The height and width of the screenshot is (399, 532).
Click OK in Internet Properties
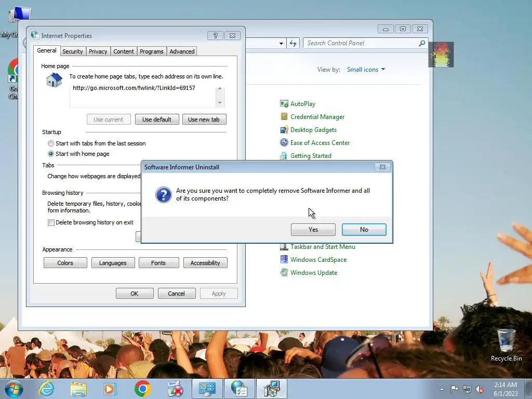(x=135, y=294)
